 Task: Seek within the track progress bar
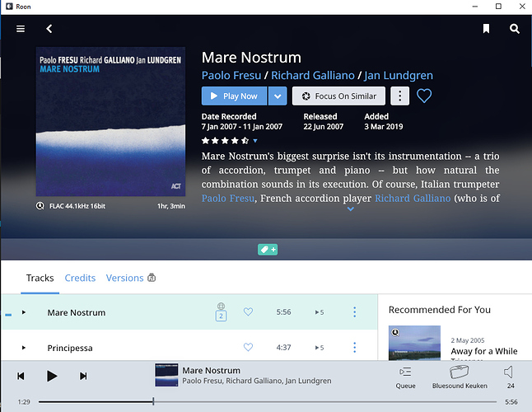click(268, 402)
